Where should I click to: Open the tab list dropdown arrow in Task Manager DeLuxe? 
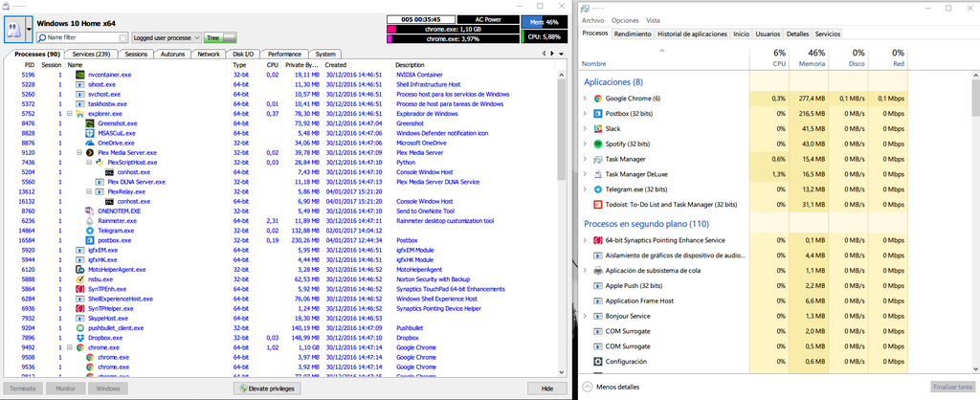coord(561,54)
